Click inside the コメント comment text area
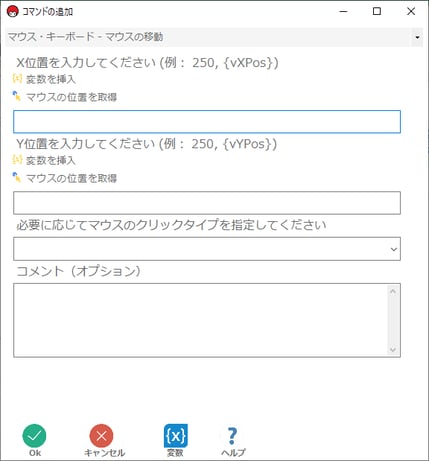The height and width of the screenshot is (461, 429). [x=201, y=320]
